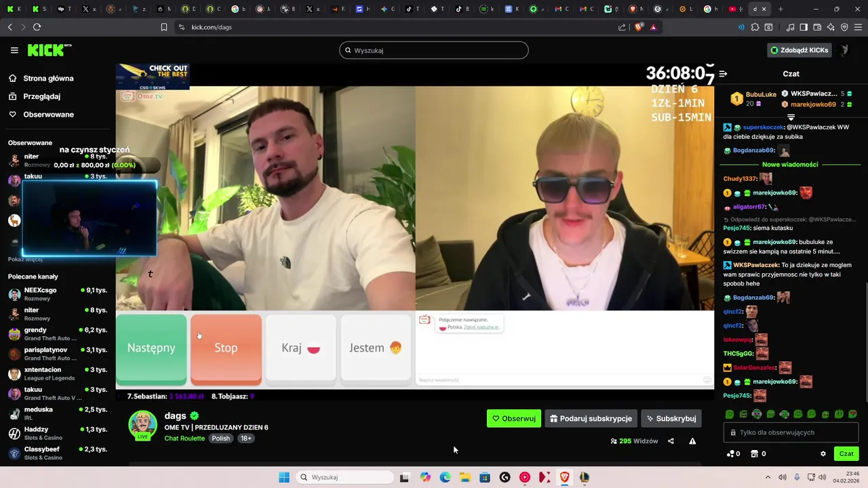Click the Tylko dla obserwujących chat input
The height and width of the screenshot is (488, 868).
coord(791,432)
